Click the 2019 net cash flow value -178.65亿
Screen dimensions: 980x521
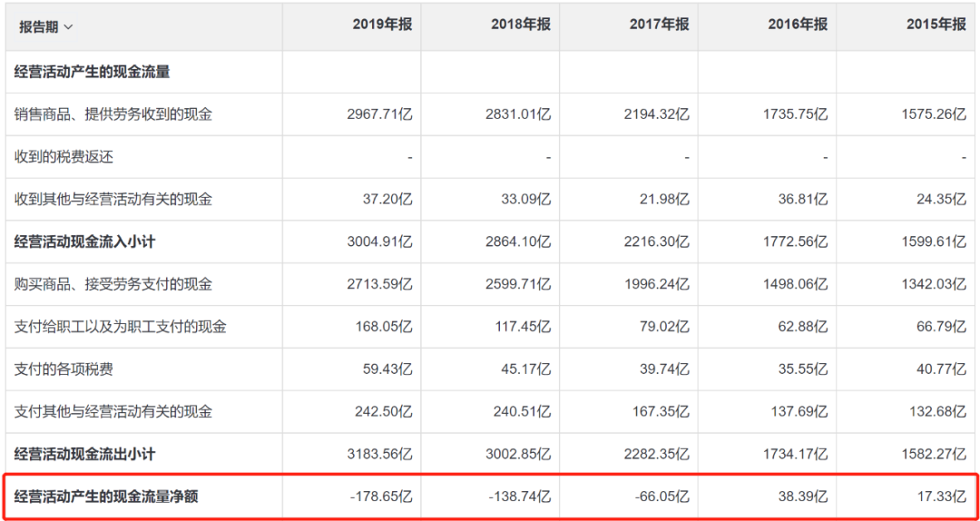(379, 497)
